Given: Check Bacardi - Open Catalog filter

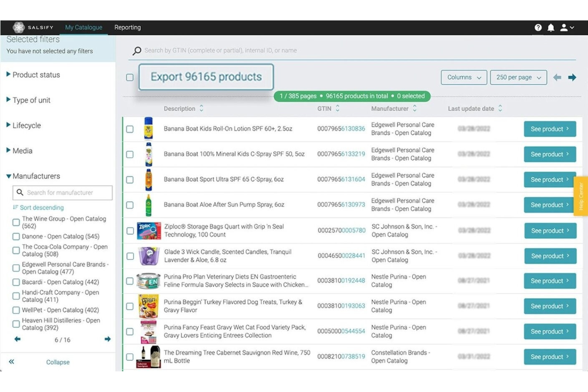Looking at the screenshot, I should pos(16,282).
